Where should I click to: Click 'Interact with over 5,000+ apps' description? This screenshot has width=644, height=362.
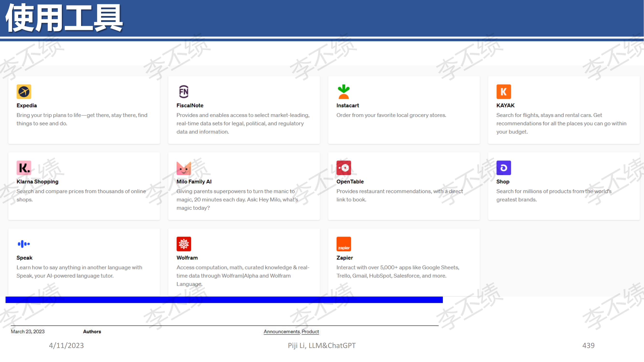click(397, 271)
